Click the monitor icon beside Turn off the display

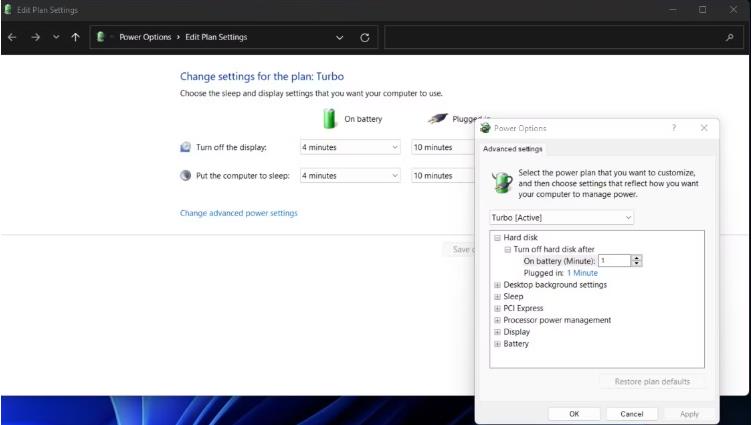click(185, 147)
